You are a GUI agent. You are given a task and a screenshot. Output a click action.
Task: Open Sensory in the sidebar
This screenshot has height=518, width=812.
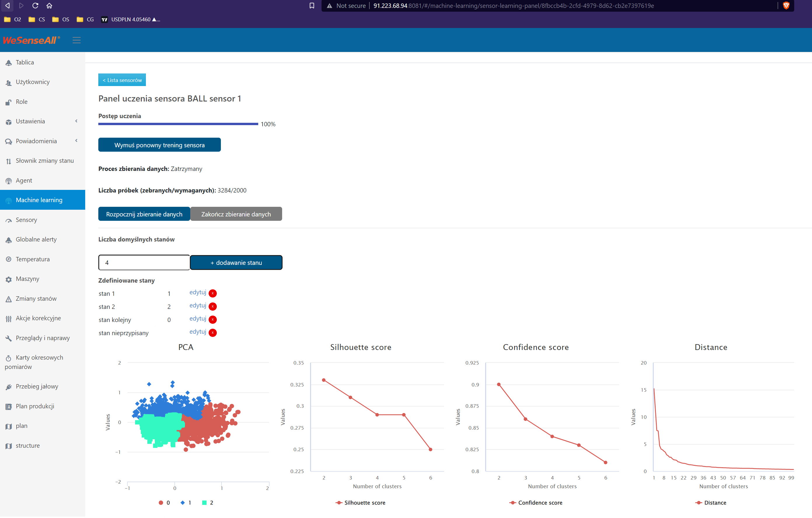click(x=26, y=220)
